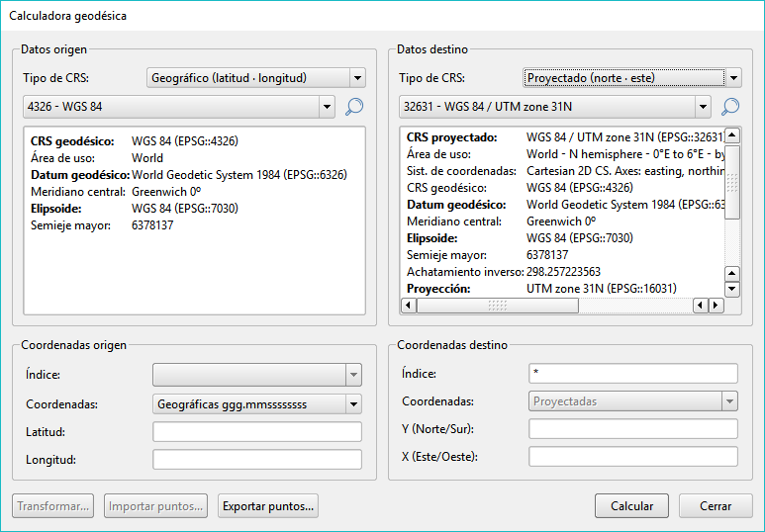Click the destination Índice text field
765x532 pixels.
(633, 373)
